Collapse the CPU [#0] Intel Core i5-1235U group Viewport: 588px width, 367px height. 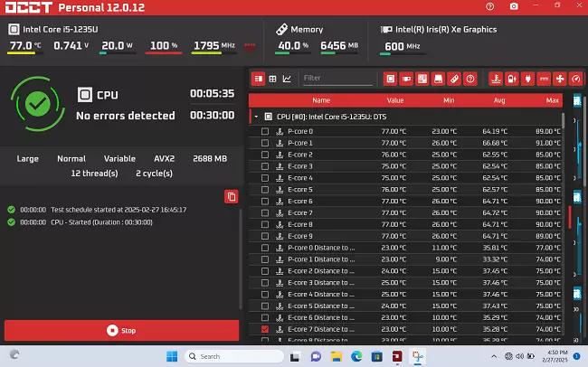257,117
